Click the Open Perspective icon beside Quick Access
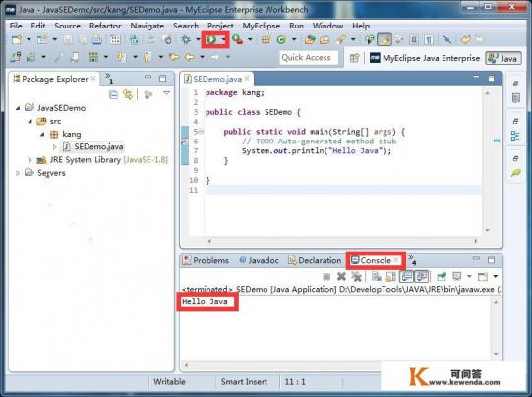Viewport: 532px width, 397px height. pyautogui.click(x=355, y=58)
